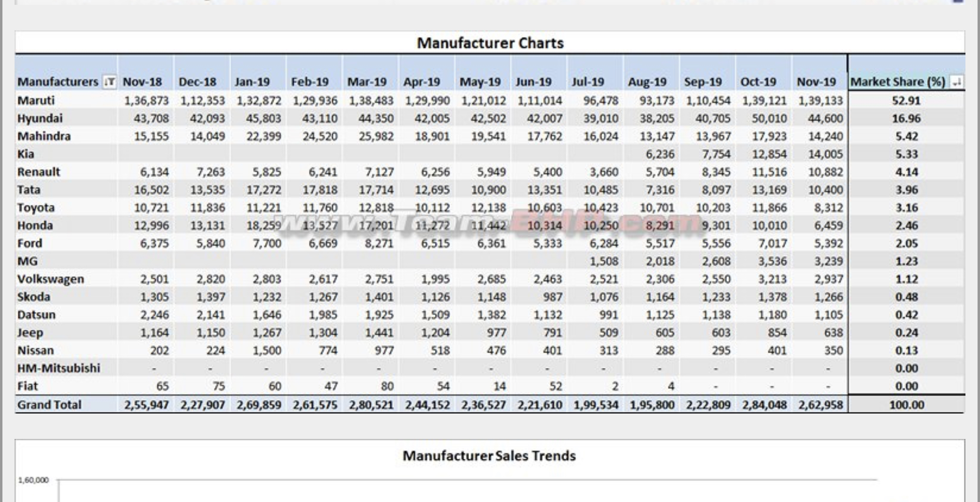Select Volkswagen Oct-19 value 3,213
This screenshot has width=980, height=502.
click(x=772, y=279)
